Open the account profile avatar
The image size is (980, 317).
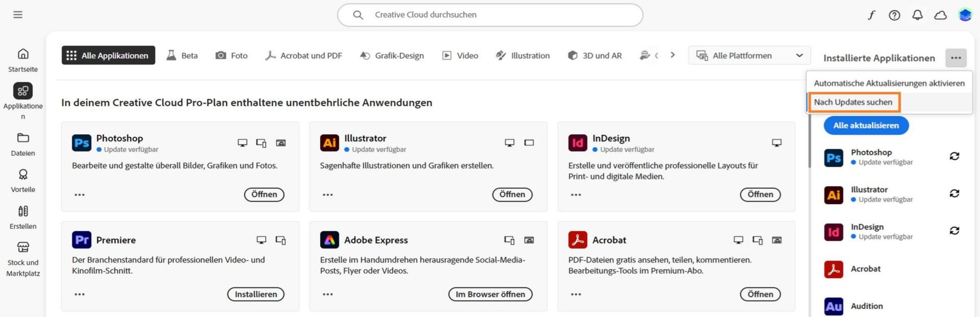[965, 15]
